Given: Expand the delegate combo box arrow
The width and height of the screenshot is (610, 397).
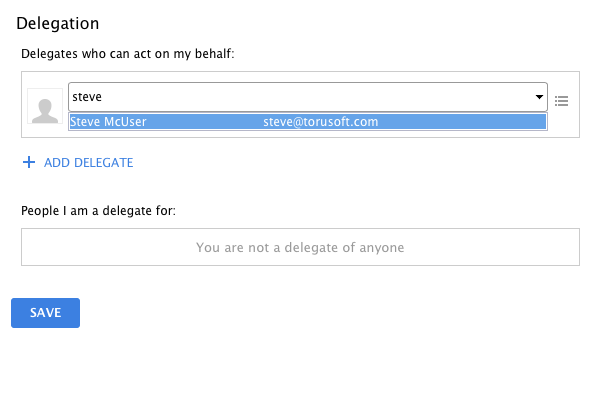Looking at the screenshot, I should pos(539,97).
